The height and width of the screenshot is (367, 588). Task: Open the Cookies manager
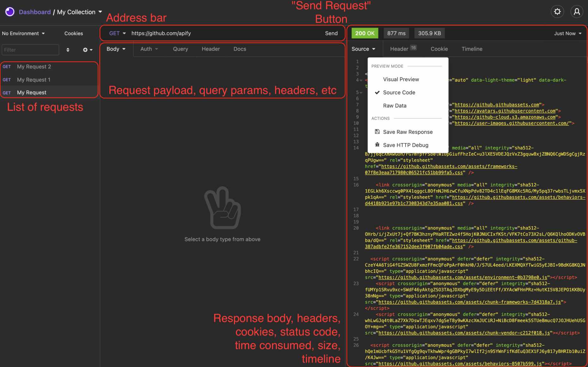click(x=74, y=34)
